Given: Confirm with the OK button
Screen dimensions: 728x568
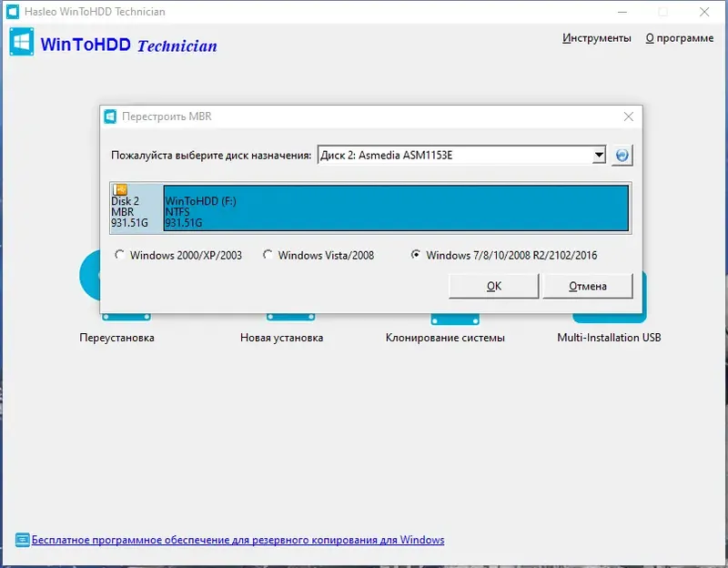Looking at the screenshot, I should 493,286.
